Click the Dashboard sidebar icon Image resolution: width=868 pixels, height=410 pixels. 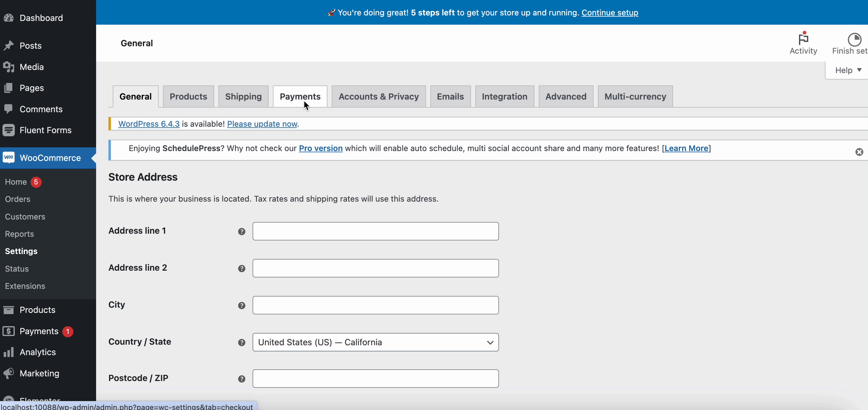(x=8, y=18)
